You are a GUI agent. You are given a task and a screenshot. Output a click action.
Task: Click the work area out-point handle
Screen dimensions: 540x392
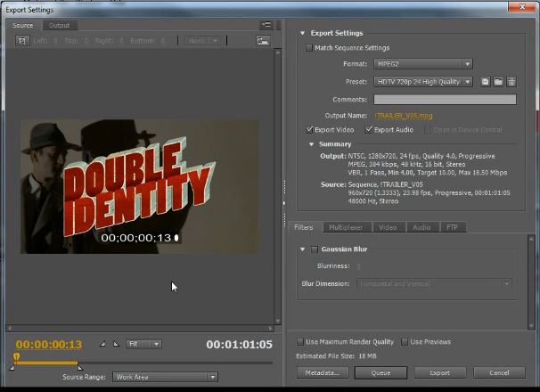coord(80,368)
